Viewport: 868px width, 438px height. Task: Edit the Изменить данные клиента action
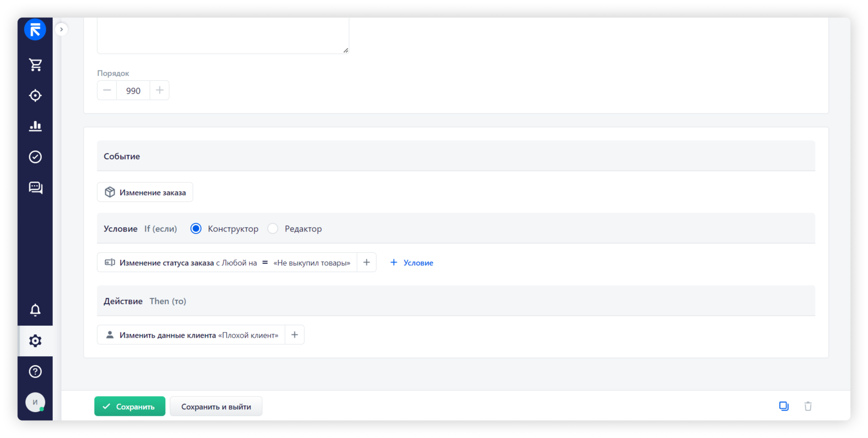click(x=191, y=335)
